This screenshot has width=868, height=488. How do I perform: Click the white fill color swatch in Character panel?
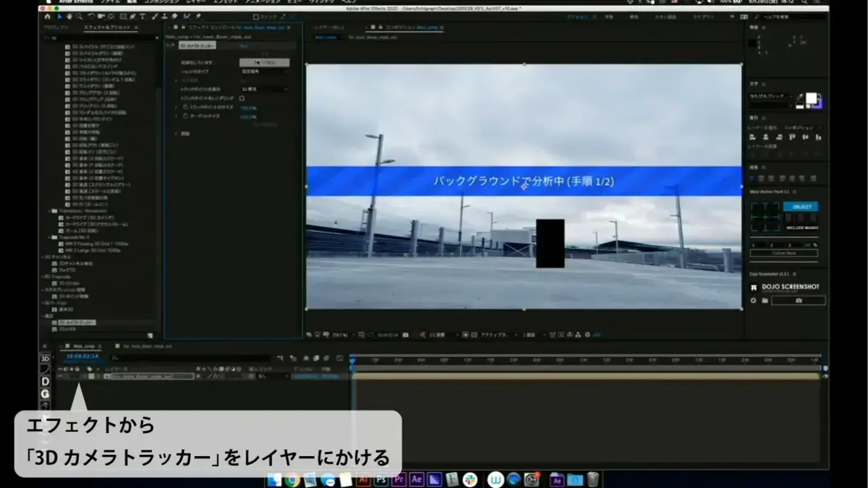pyautogui.click(x=811, y=98)
